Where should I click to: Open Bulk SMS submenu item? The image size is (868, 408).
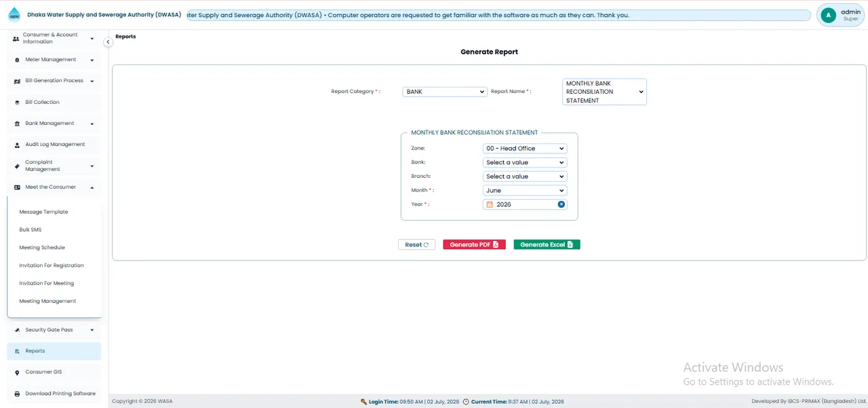[31, 229]
